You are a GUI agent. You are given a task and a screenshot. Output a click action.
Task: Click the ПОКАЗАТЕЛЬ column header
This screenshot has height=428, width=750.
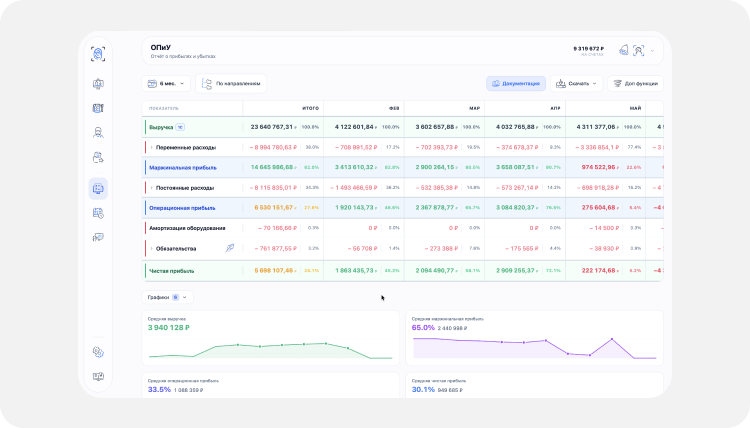(164, 109)
